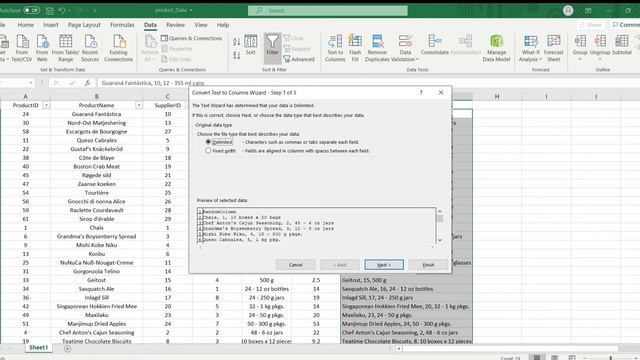This screenshot has height=360, width=640.
Task: Click the Insert Function fx icon
Action: (x=88, y=83)
